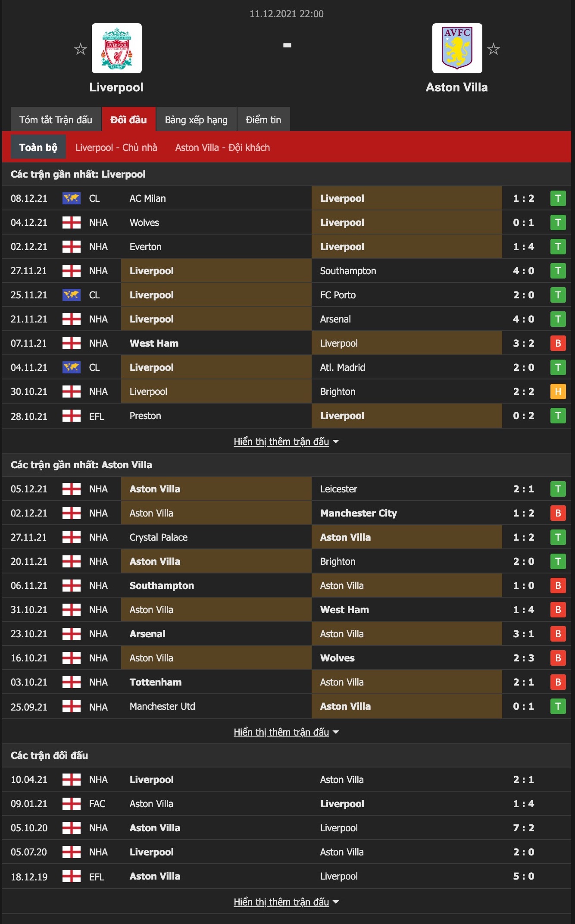The height and width of the screenshot is (924, 575).
Task: Click the England flag on 04.12.21 row
Action: click(x=72, y=222)
